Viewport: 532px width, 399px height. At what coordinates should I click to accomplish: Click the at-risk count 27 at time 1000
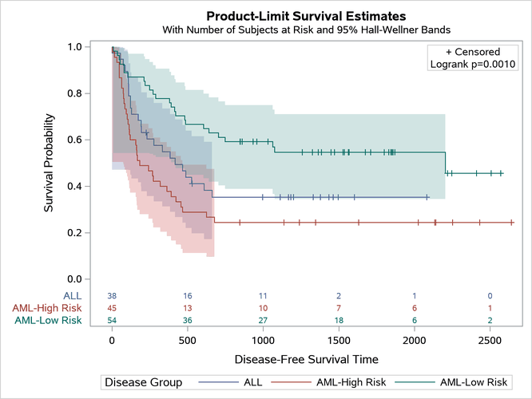(263, 321)
